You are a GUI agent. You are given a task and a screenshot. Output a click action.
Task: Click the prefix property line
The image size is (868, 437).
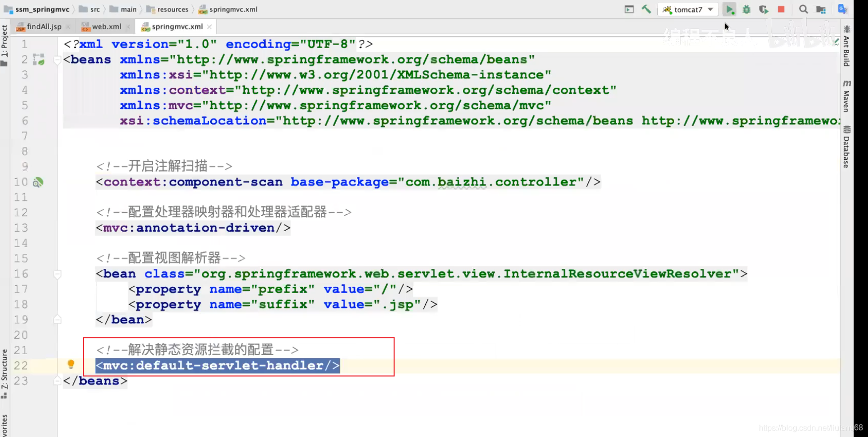[271, 289]
